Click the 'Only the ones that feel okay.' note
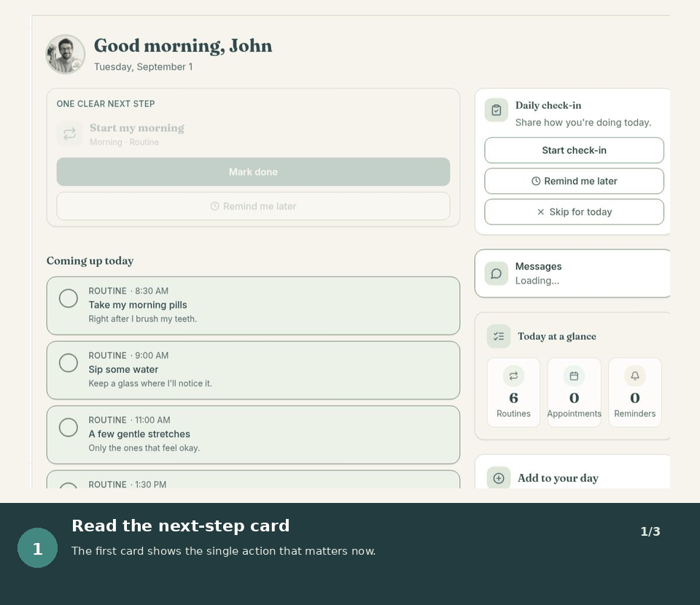The height and width of the screenshot is (605, 700). (144, 448)
